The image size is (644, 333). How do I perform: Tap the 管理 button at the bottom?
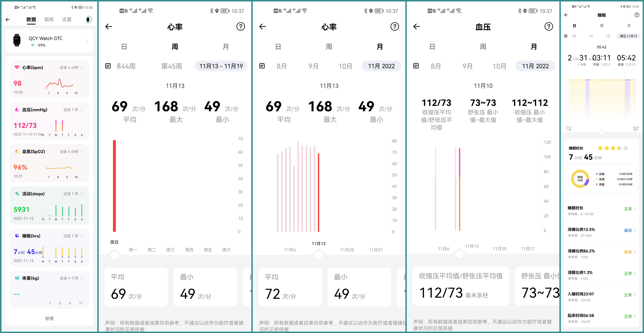(x=49, y=318)
